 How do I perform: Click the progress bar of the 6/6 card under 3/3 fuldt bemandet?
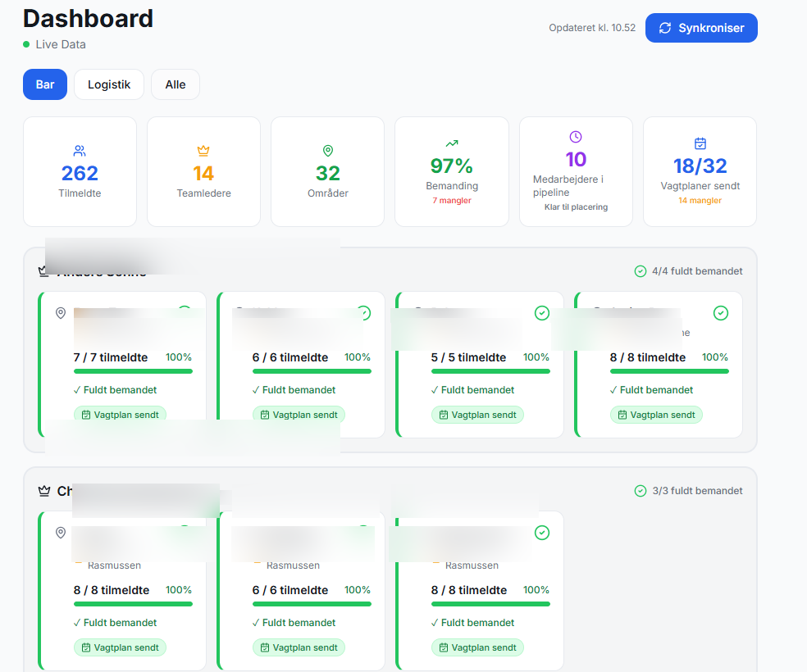pyautogui.click(x=312, y=604)
